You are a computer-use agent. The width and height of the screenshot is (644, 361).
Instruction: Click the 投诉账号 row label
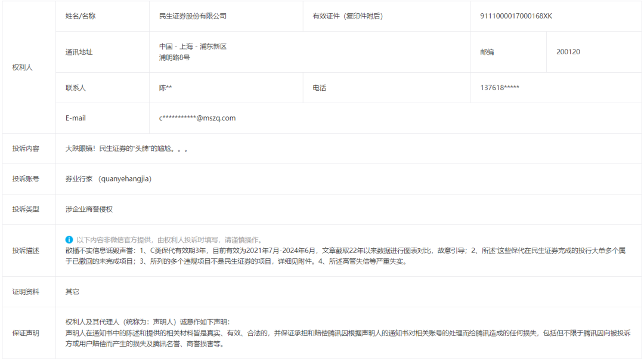26,179
